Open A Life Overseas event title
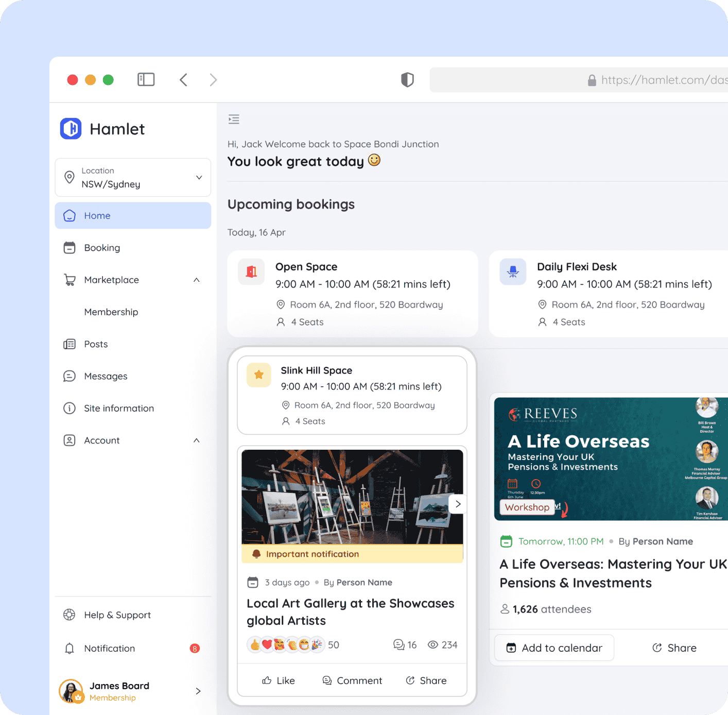The image size is (728, 715). click(613, 574)
